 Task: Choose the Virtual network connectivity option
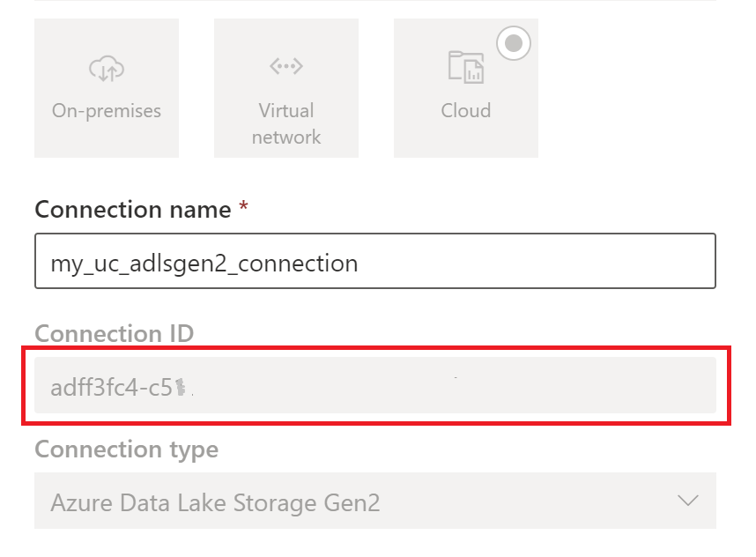(x=285, y=87)
